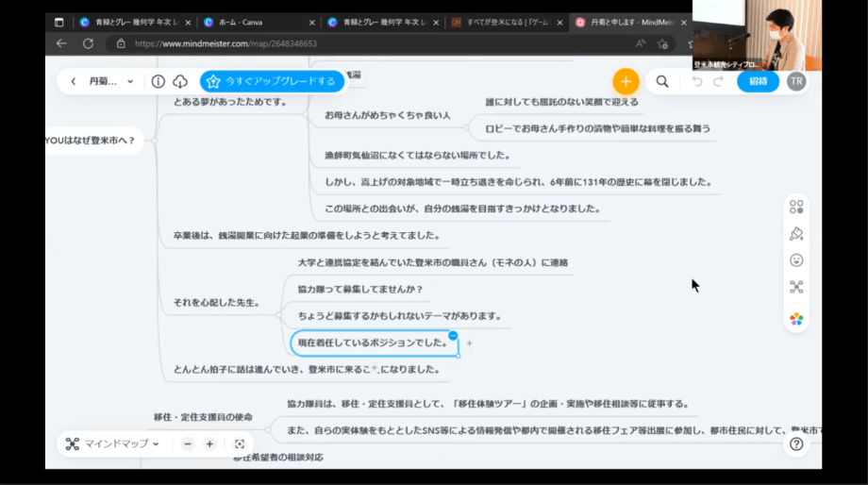Click the browser back arrow
This screenshot has width=868, height=485.
tap(61, 43)
